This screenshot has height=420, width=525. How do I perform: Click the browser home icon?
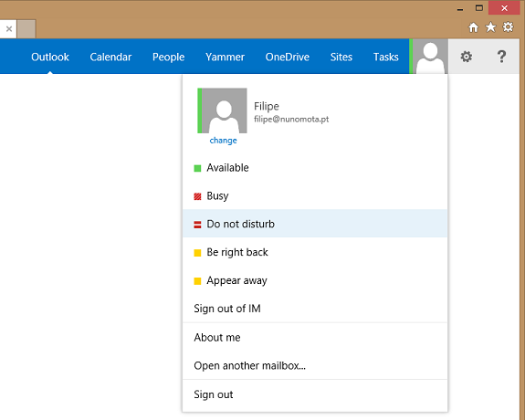click(x=473, y=27)
